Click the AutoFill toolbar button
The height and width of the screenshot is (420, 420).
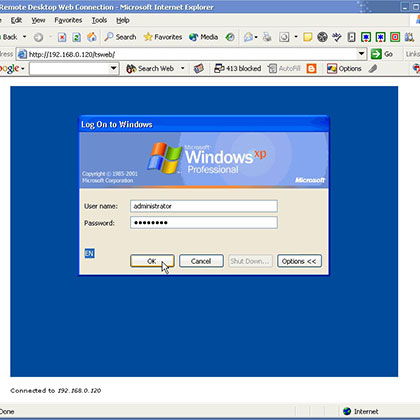(285, 69)
